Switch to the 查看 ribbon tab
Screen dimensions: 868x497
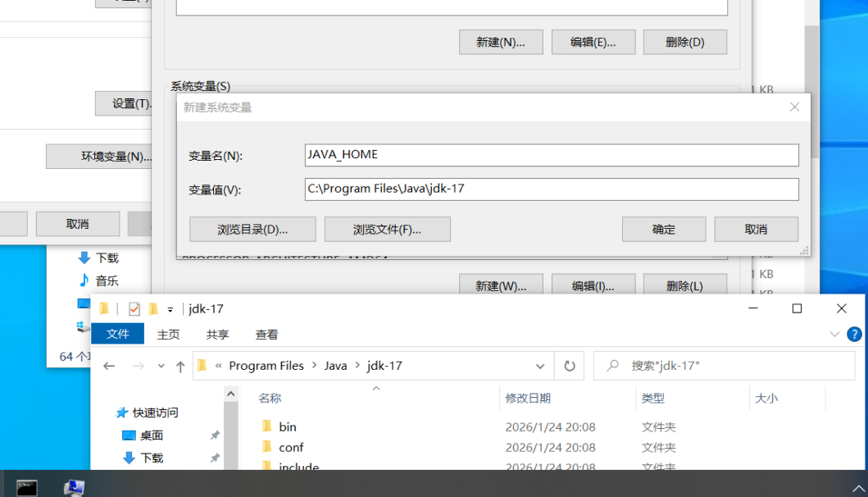coord(266,334)
